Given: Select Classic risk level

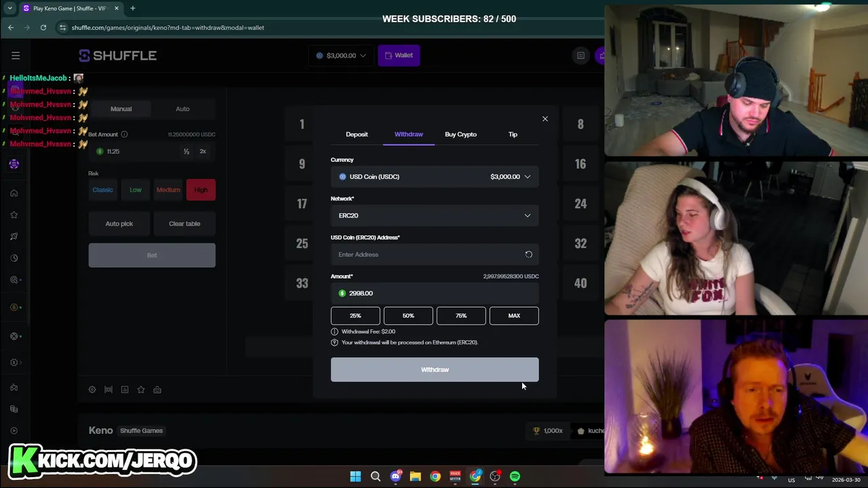Looking at the screenshot, I should [102, 190].
